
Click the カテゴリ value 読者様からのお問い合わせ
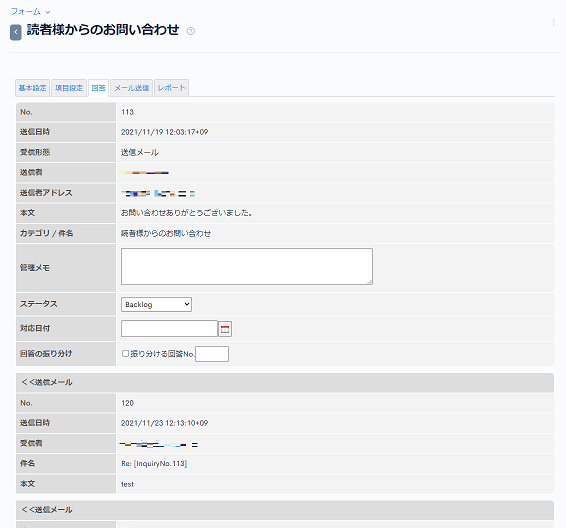point(166,234)
